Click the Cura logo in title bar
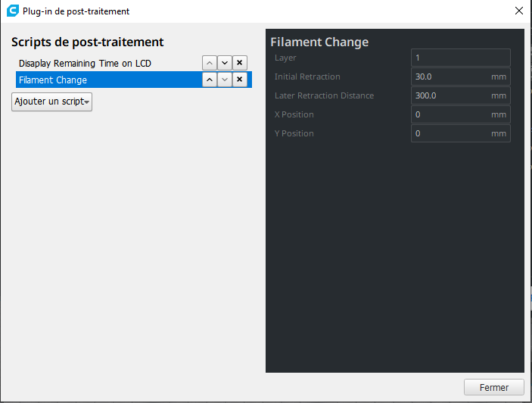The image size is (532, 403). (13, 11)
